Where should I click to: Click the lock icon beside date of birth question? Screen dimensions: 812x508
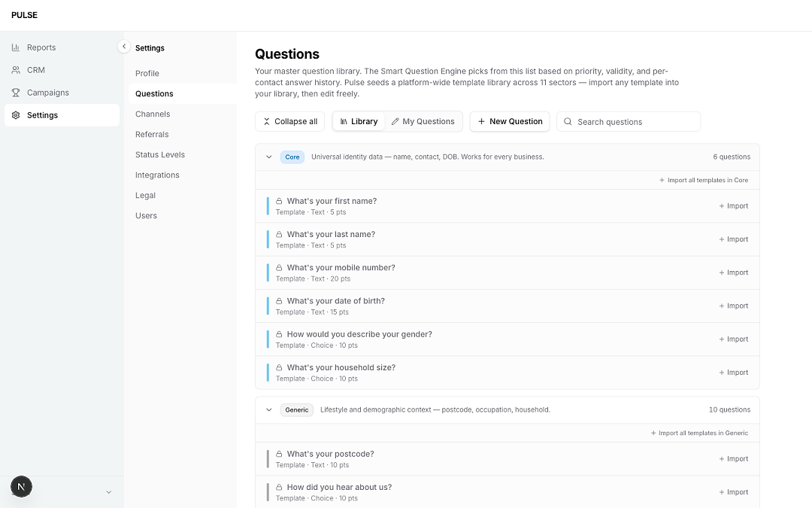(279, 300)
